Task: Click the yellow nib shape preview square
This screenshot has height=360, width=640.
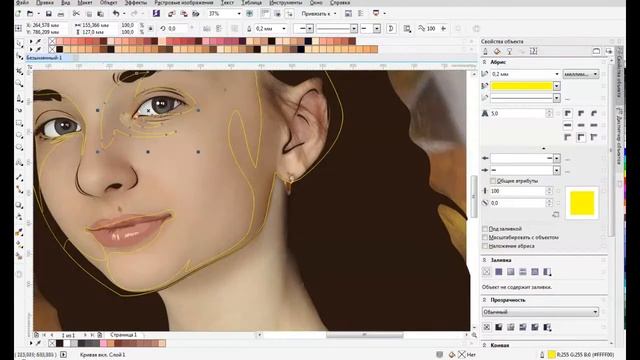Action: pyautogui.click(x=582, y=203)
